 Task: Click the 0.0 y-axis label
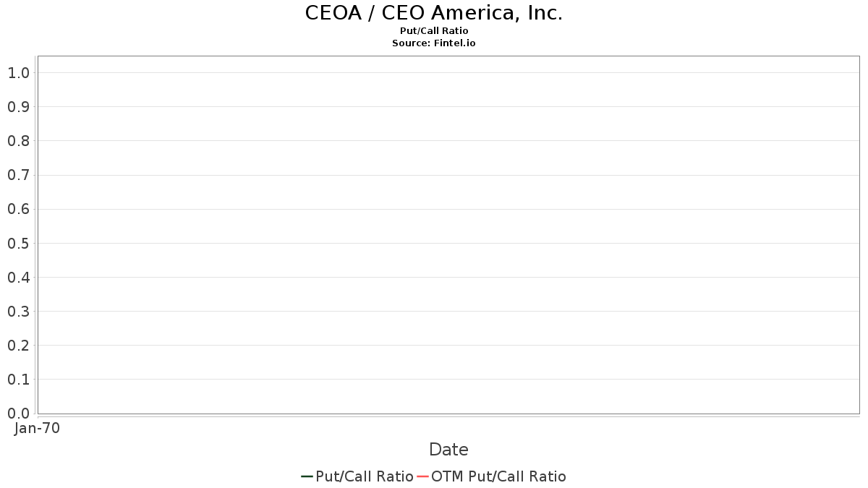tap(19, 414)
